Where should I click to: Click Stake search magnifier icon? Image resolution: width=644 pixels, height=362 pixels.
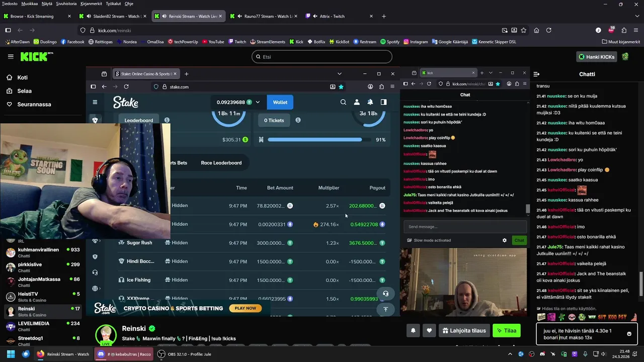point(343,102)
